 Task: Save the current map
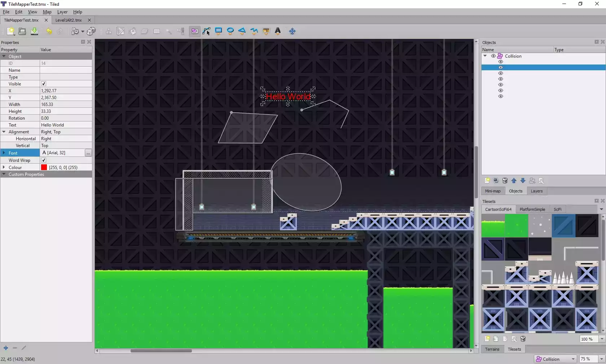tap(34, 31)
